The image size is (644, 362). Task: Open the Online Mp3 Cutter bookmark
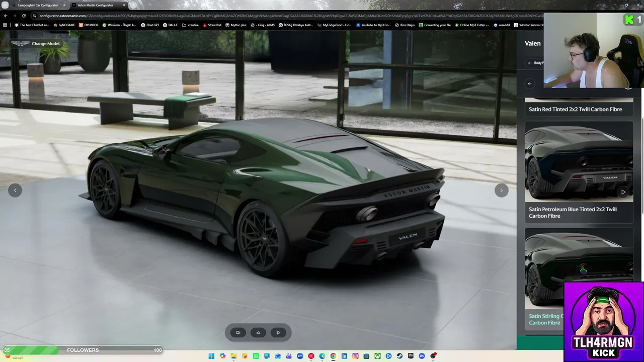click(471, 25)
